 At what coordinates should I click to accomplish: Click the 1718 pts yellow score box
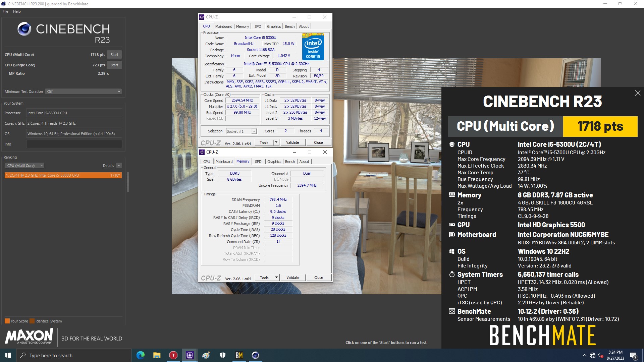[600, 126]
